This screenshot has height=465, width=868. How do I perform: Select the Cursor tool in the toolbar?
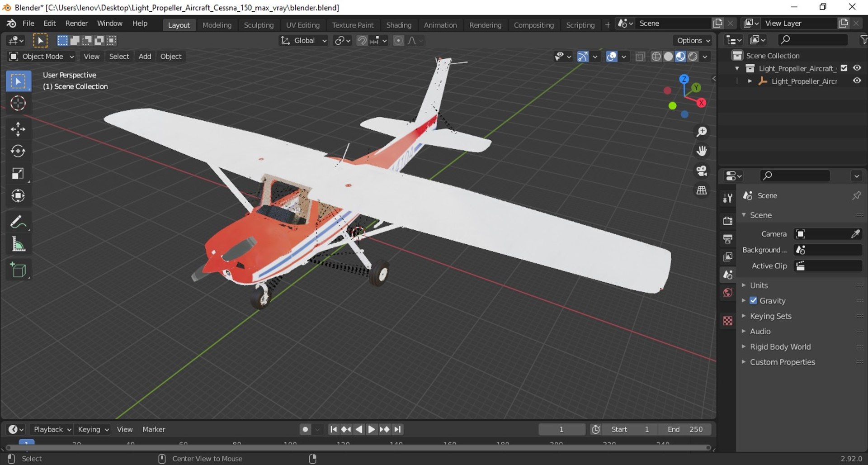tap(18, 104)
